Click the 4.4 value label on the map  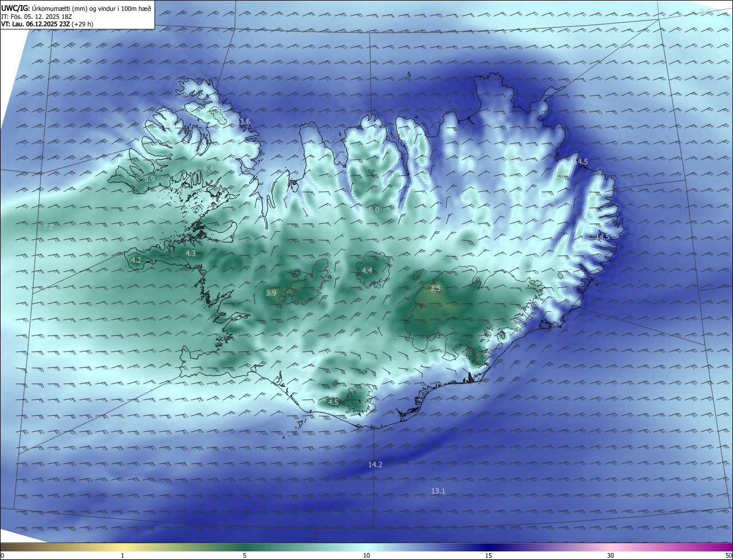(367, 271)
